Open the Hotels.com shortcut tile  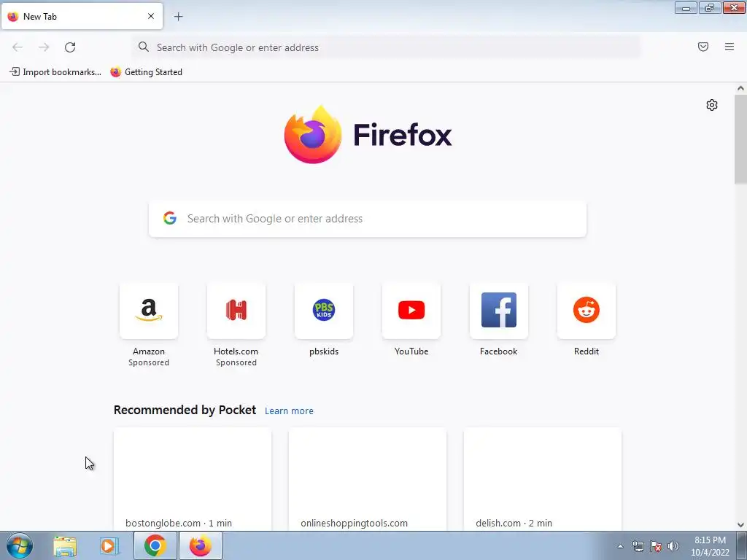coord(236,311)
